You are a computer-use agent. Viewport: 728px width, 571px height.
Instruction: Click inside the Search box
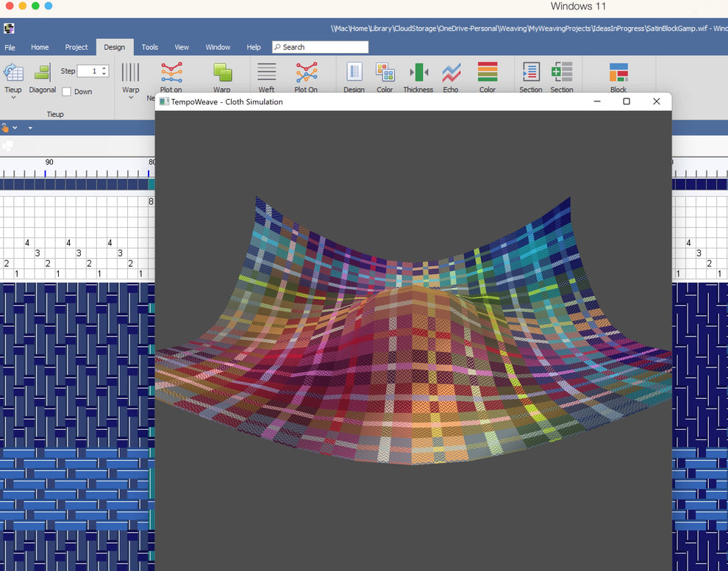(319, 46)
